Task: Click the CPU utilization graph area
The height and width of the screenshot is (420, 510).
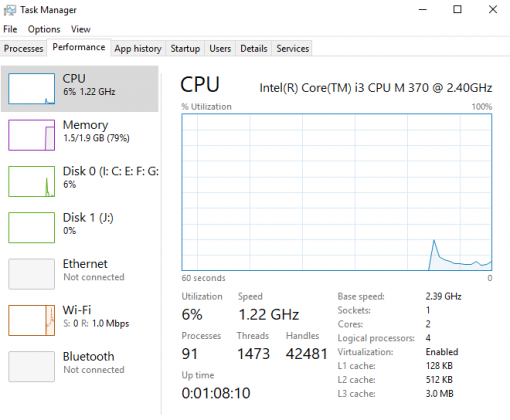Action: click(x=337, y=192)
